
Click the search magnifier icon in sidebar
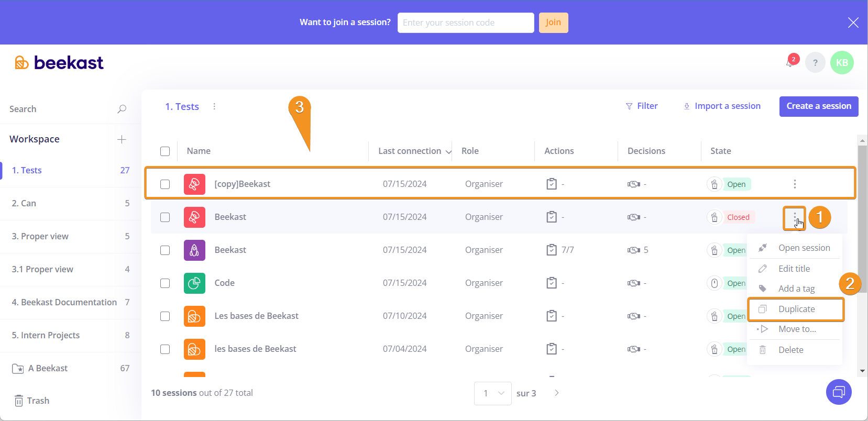tap(122, 109)
